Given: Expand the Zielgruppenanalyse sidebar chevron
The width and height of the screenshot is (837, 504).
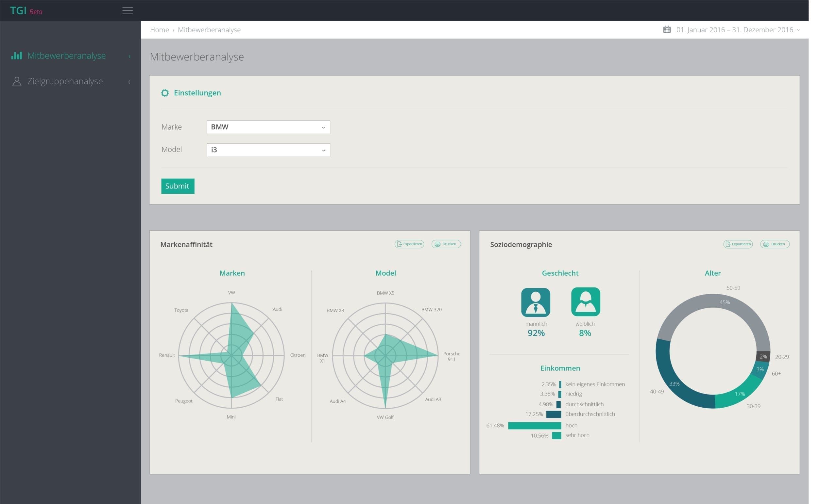Looking at the screenshot, I should [129, 81].
